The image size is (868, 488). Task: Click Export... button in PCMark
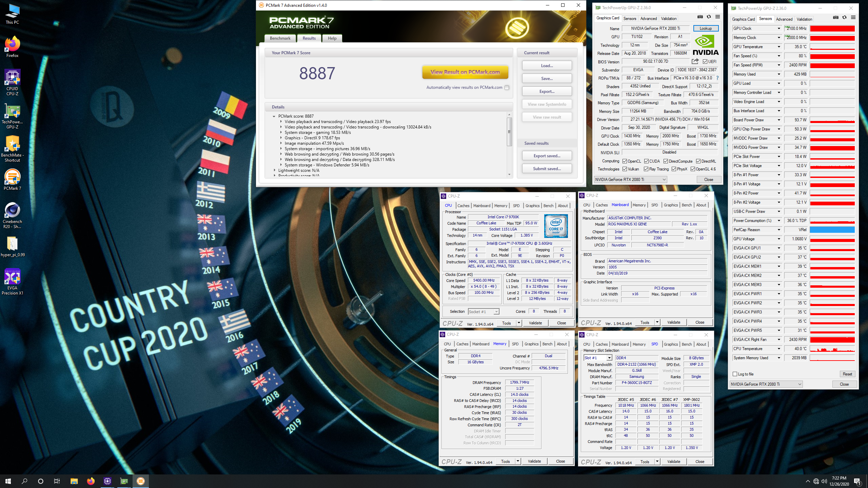pos(547,91)
